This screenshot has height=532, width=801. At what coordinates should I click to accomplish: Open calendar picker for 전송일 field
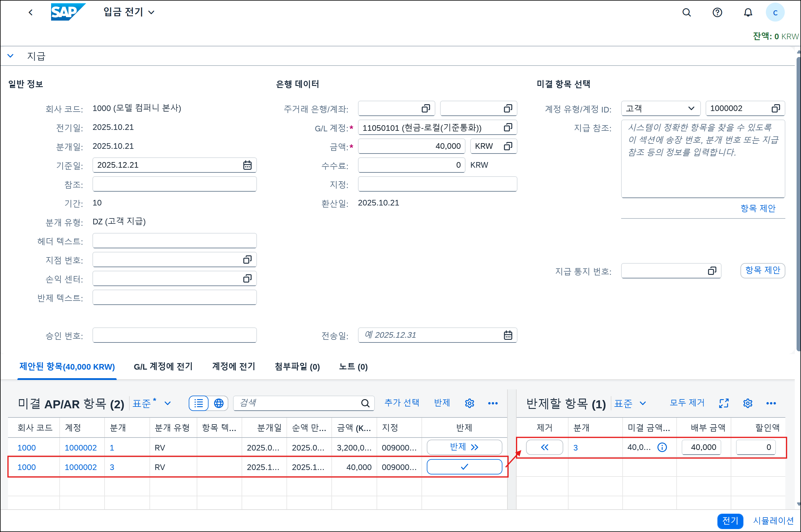point(507,335)
